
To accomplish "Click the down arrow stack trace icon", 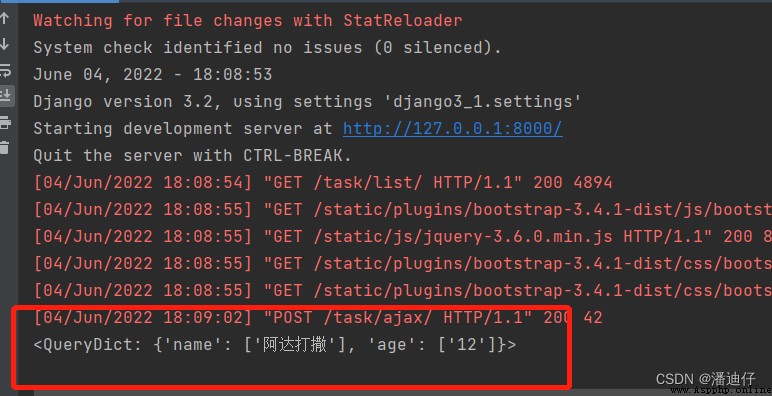I will click(x=5, y=44).
